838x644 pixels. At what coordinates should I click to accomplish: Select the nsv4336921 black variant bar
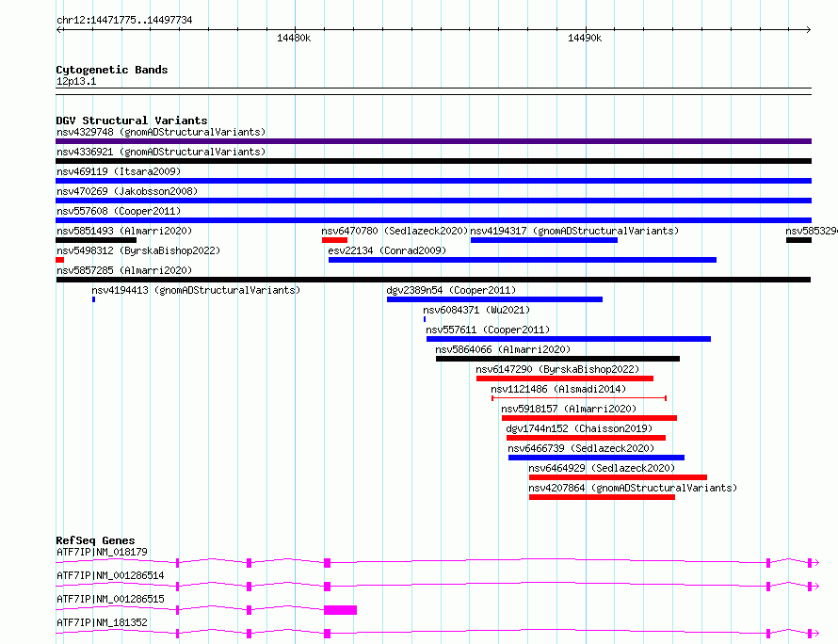coord(433,161)
